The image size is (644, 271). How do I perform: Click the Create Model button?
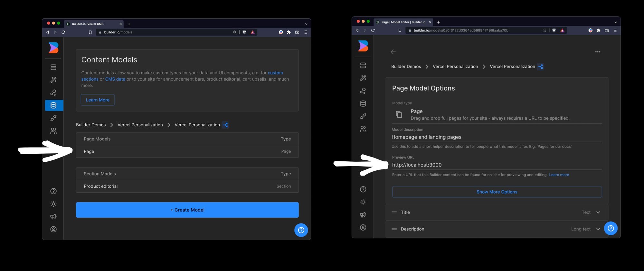tap(187, 210)
